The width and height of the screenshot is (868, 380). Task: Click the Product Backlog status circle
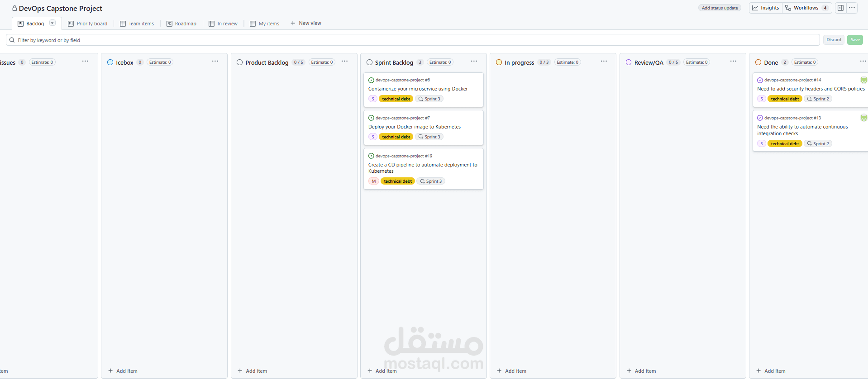pyautogui.click(x=239, y=62)
